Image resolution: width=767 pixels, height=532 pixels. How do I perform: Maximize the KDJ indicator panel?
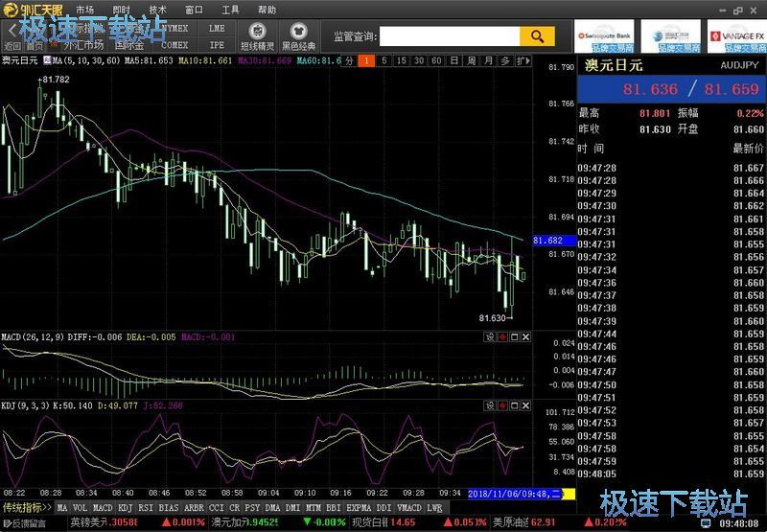tap(514, 405)
